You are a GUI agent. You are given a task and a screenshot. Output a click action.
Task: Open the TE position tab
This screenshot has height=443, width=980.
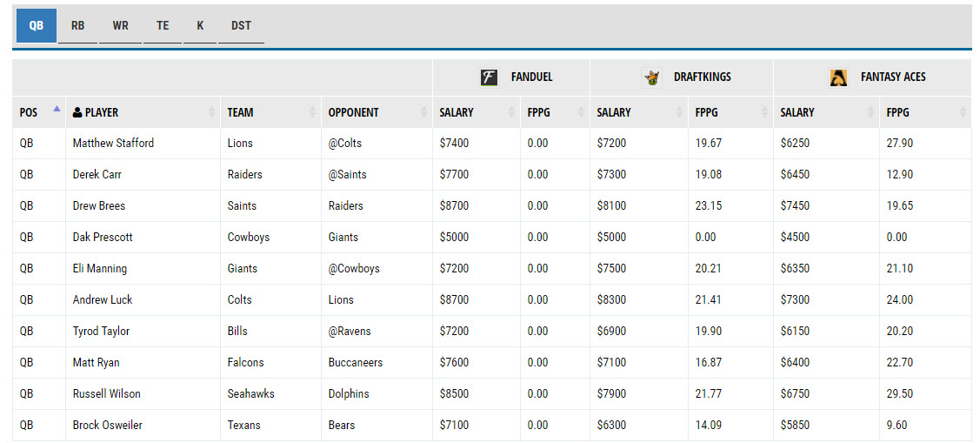coord(163,25)
